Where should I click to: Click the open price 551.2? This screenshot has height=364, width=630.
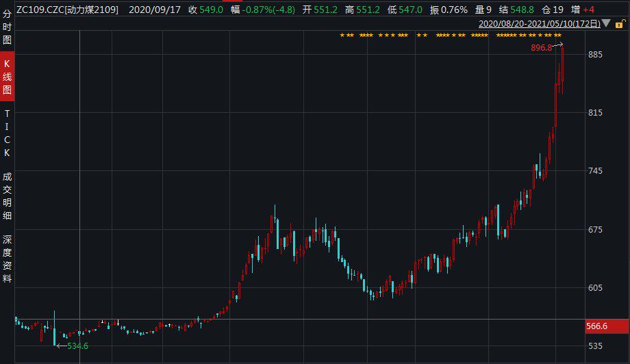click(x=325, y=10)
